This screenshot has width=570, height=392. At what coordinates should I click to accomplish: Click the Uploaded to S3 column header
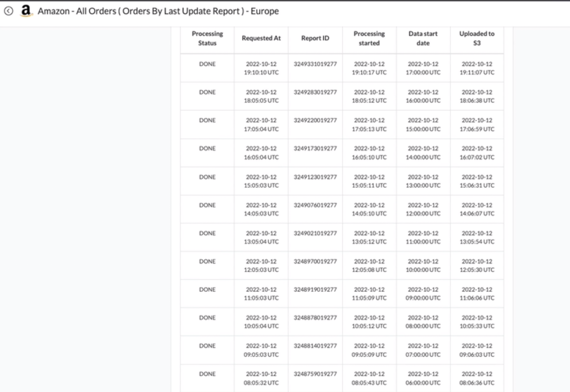pyautogui.click(x=477, y=38)
